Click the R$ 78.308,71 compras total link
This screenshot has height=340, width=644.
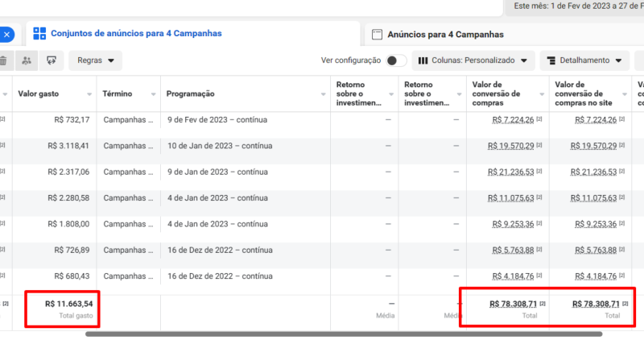(x=513, y=304)
